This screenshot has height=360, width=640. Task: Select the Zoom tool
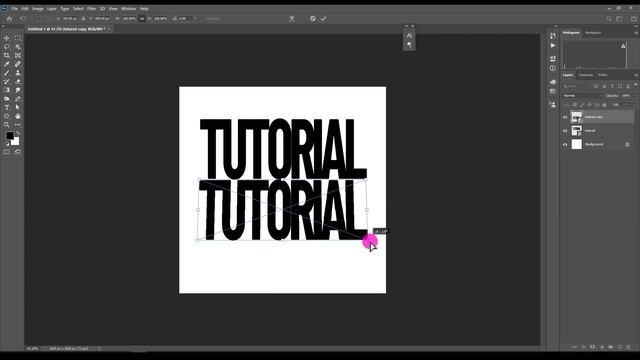pyautogui.click(x=7, y=125)
